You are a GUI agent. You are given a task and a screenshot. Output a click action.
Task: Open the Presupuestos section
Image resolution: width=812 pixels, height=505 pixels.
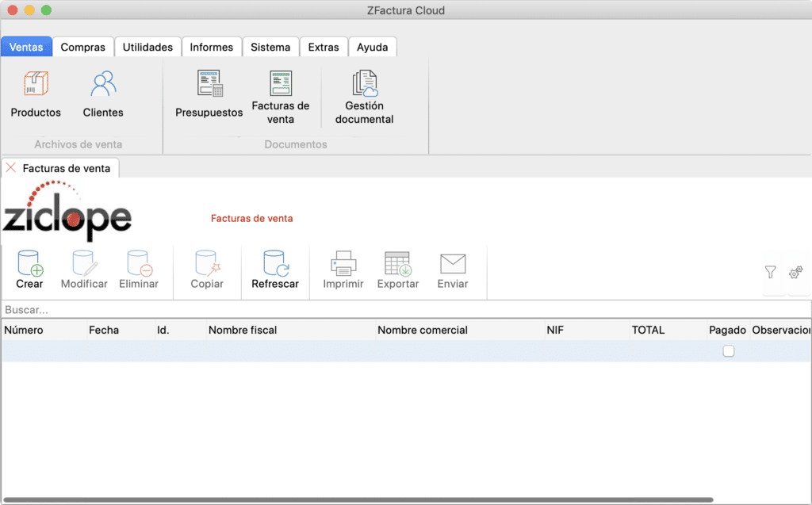[209, 93]
